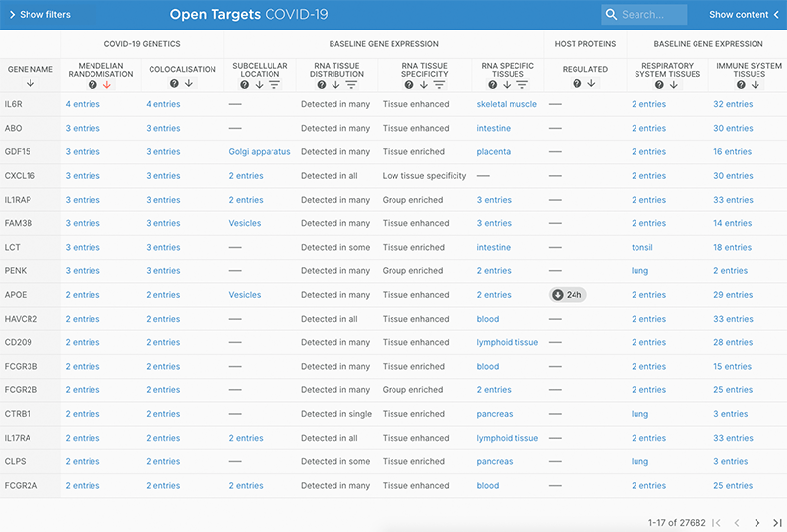Viewport: 787px width, 532px height.
Task: Sort the table by Gene Name arrow
Action: click(30, 83)
